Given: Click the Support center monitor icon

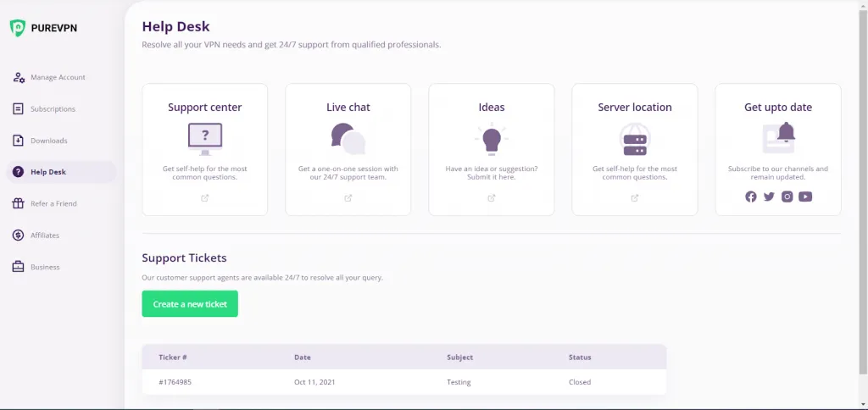Looking at the screenshot, I should pos(204,138).
